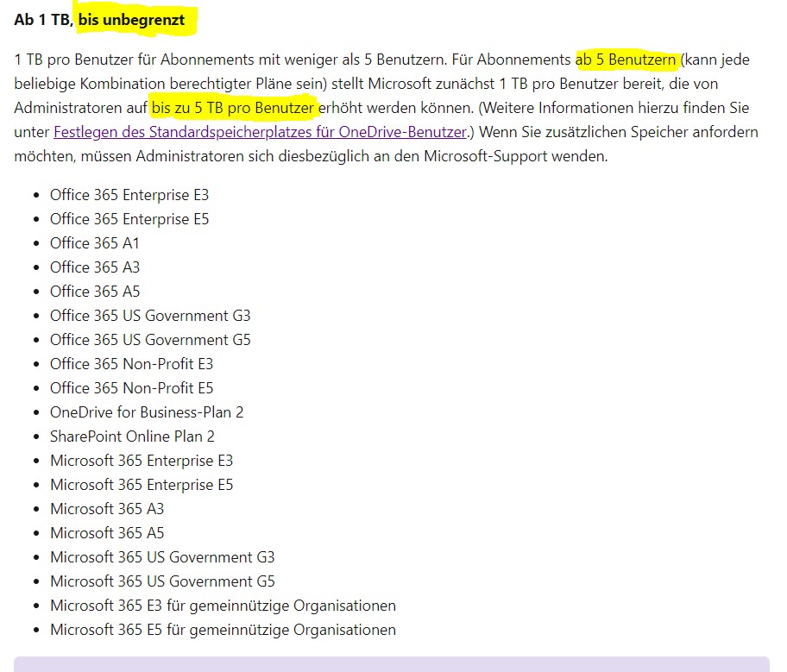Image resolution: width=787 pixels, height=672 pixels.
Task: Open the Festlegen des Standardspeicherplatzes für OneDrive-Benutzer link
Action: (x=261, y=132)
